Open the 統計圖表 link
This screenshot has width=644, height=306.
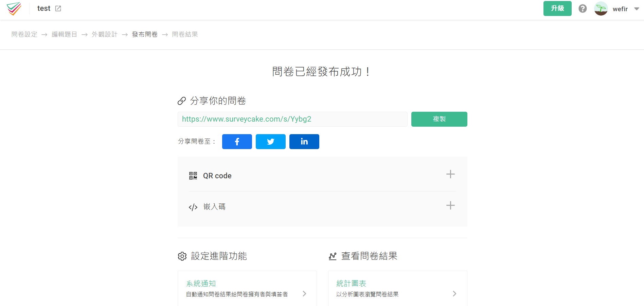(x=351, y=283)
